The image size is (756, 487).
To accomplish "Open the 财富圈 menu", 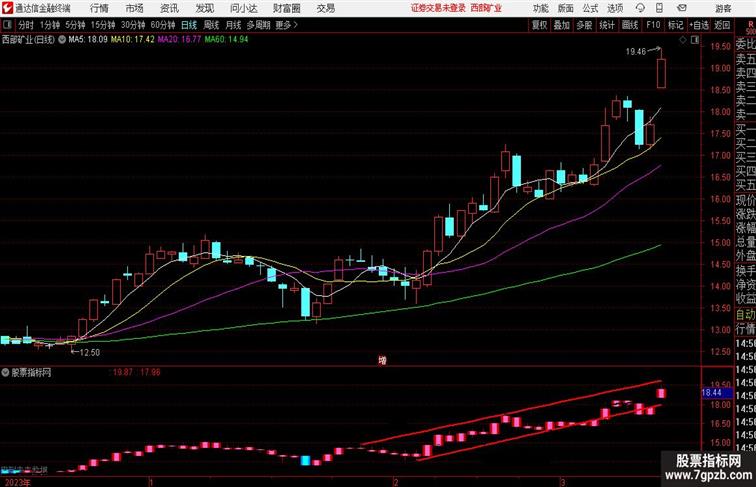I will point(286,8).
